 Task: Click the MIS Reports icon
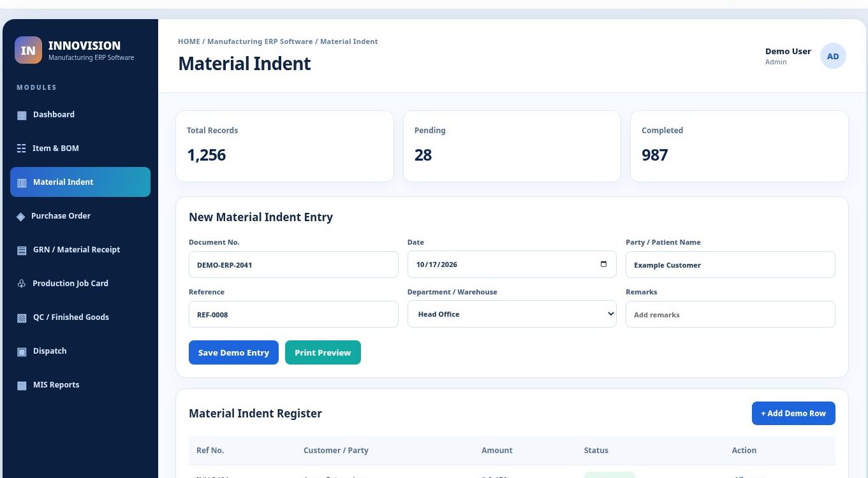[x=22, y=386]
